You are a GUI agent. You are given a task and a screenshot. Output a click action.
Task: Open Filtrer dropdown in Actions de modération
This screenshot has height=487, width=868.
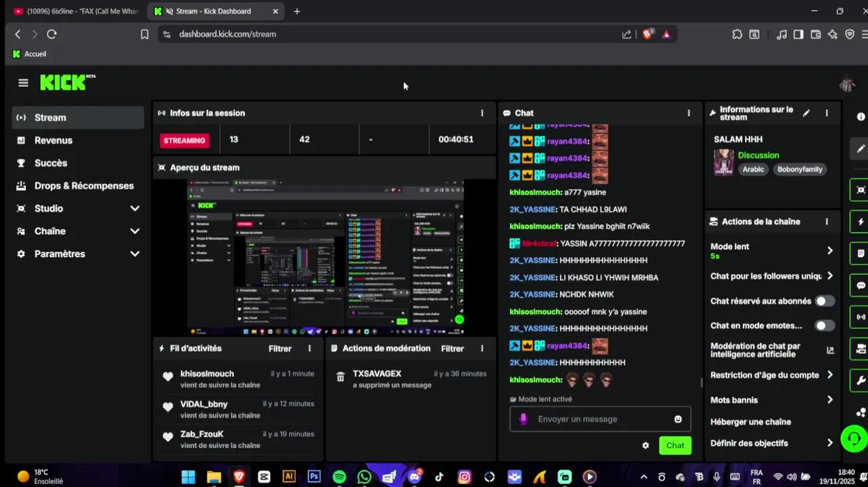click(453, 348)
